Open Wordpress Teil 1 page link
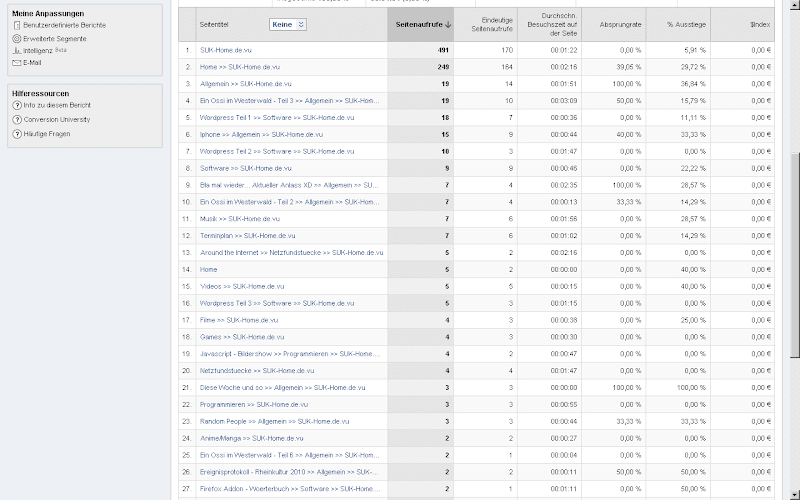 pos(249,117)
